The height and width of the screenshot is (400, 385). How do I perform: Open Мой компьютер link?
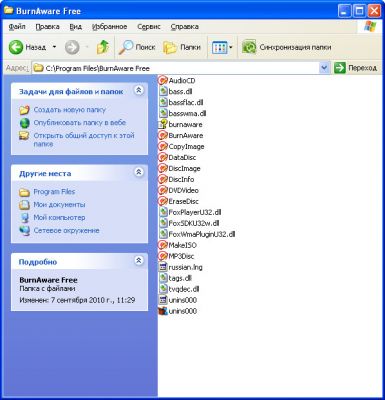pyautogui.click(x=59, y=217)
